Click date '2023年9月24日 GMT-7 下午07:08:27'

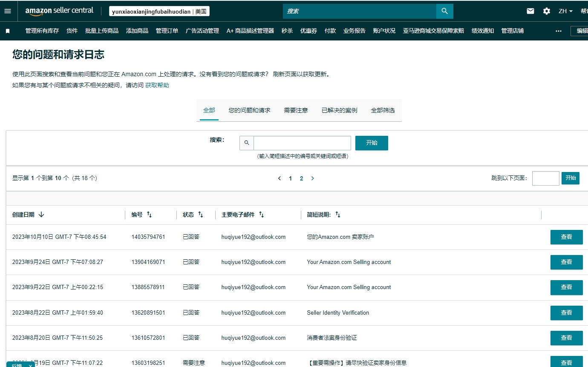point(58,262)
